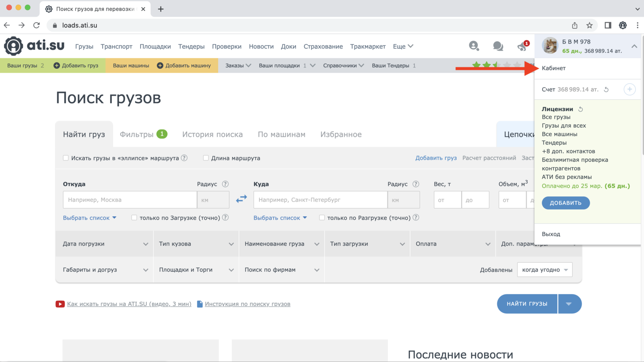Viewport: 644px width, 362px height.
Task: Refresh licenses icon next to Лицензии
Action: (x=580, y=109)
